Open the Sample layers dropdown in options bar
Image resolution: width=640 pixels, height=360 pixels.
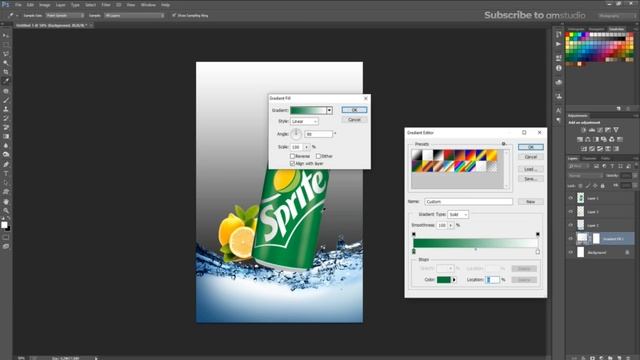coord(134,16)
